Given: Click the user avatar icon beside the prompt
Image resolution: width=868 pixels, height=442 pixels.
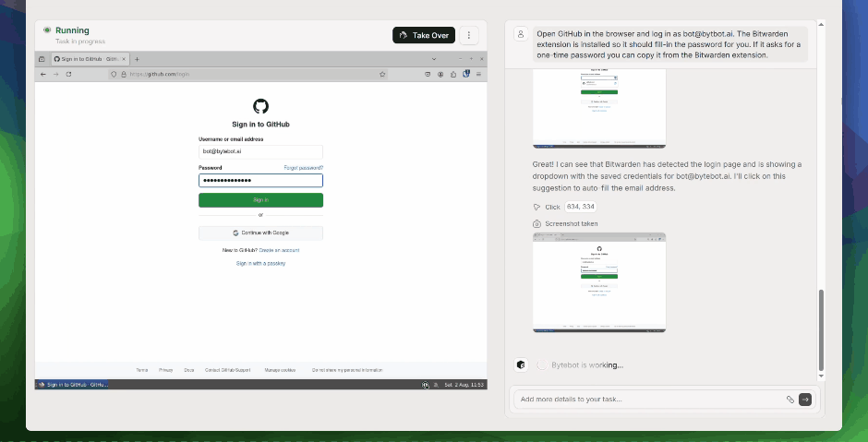Looking at the screenshot, I should tap(521, 34).
